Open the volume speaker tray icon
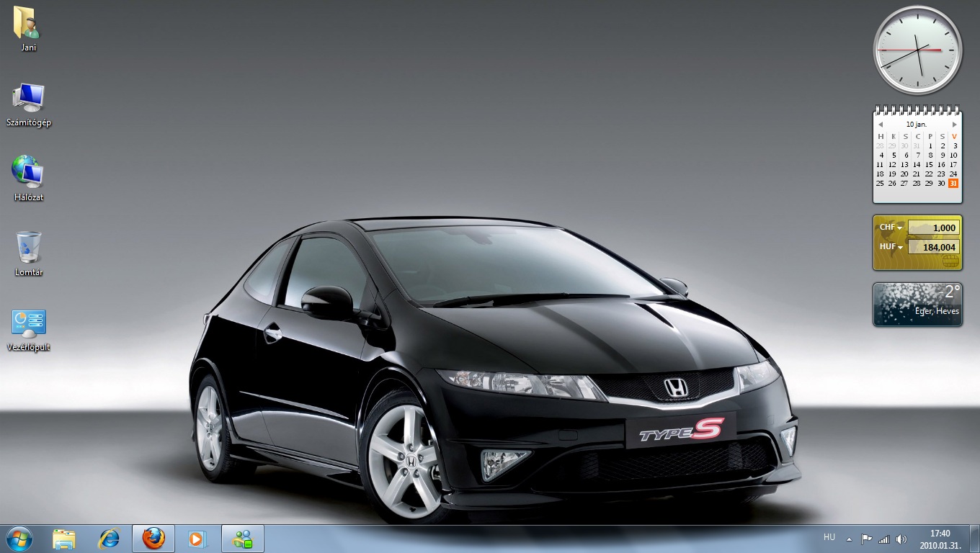 coord(901,539)
